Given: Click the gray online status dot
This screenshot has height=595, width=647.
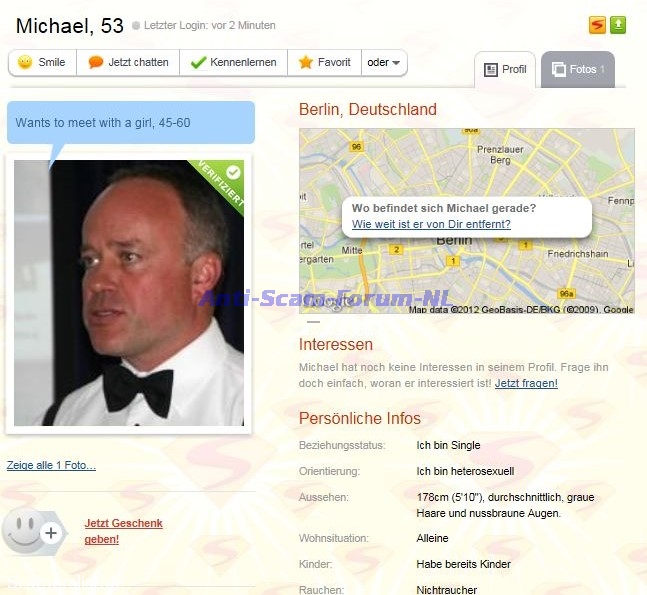Looking at the screenshot, I should 136,26.
